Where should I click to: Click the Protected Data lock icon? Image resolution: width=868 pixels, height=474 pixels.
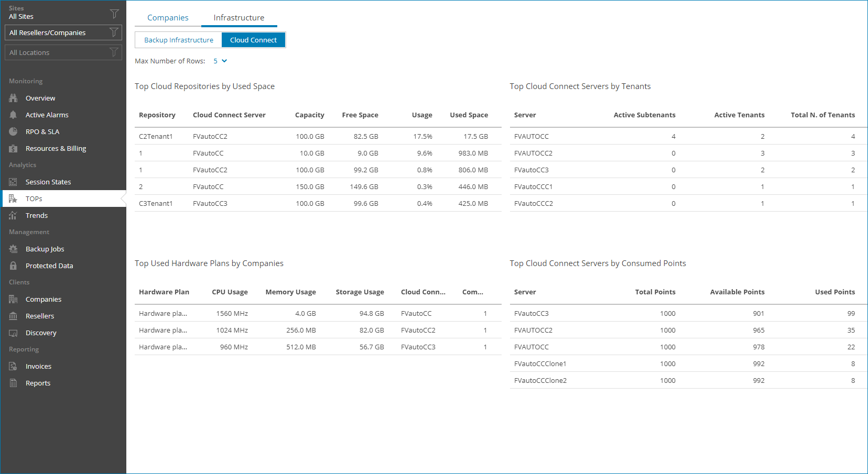pos(13,266)
